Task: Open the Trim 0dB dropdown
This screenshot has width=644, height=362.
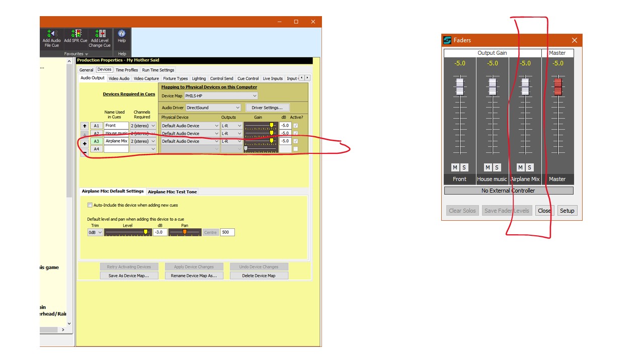Action: tap(95, 232)
